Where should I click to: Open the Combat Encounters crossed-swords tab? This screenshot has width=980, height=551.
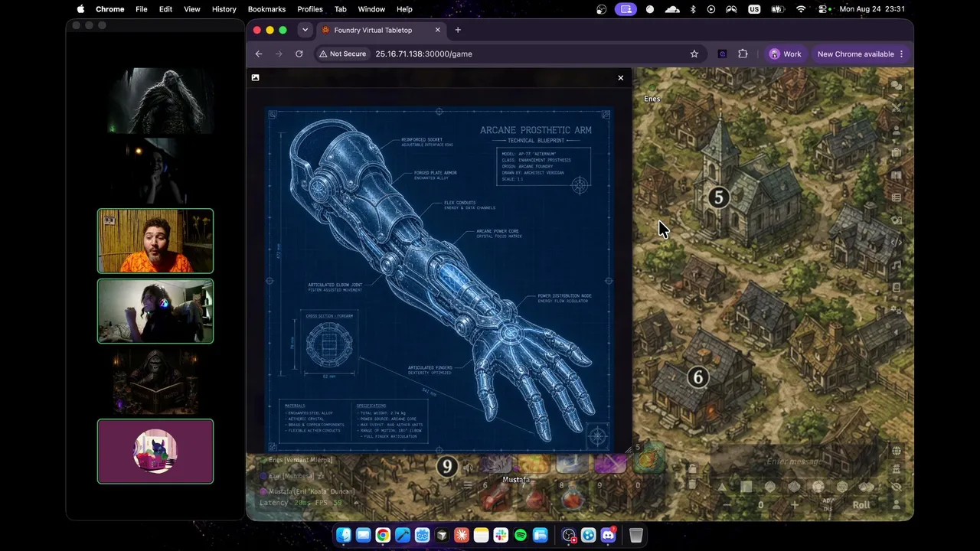coord(897,108)
